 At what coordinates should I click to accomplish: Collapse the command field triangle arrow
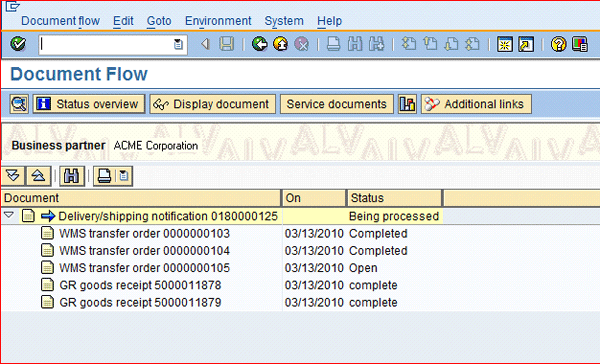point(205,44)
